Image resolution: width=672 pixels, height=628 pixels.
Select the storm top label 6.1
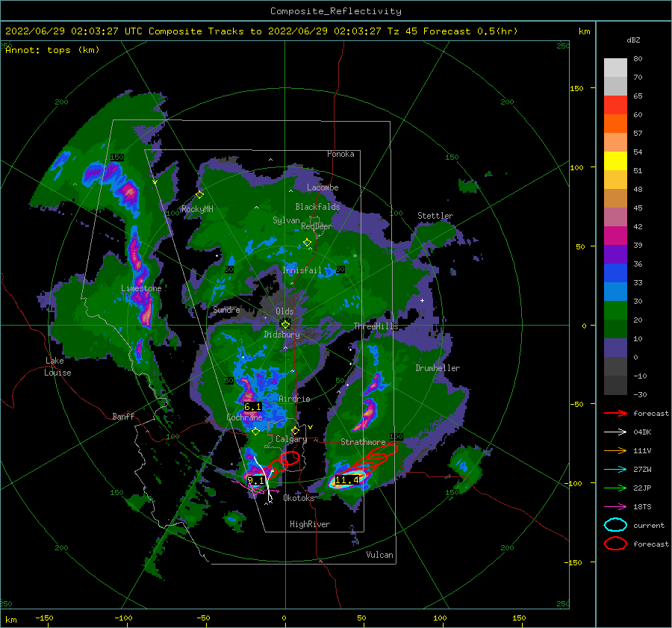[252, 406]
